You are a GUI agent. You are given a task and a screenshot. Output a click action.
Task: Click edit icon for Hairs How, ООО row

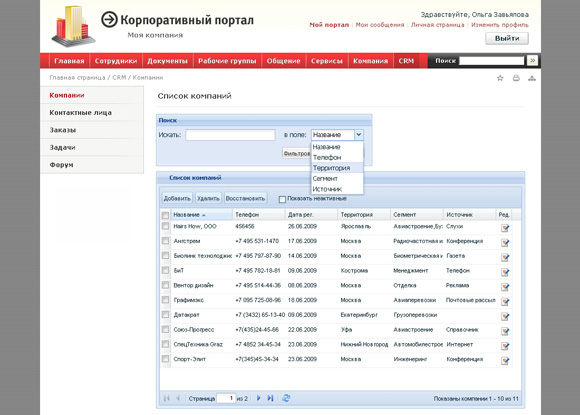[x=505, y=228]
